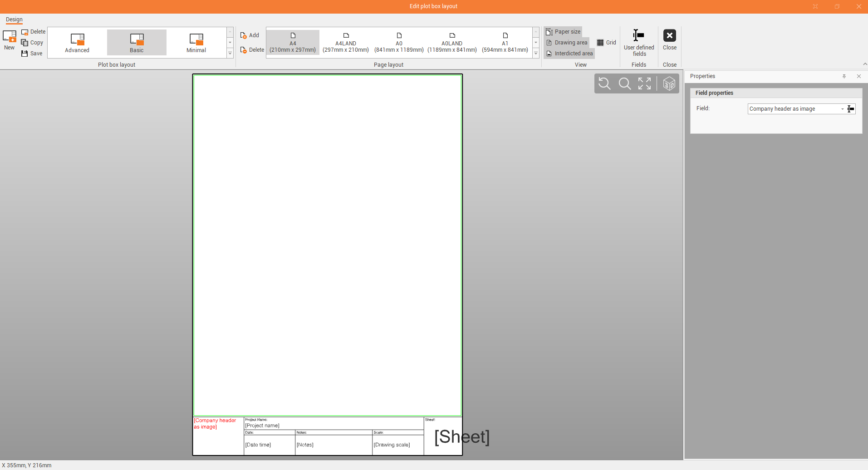Add a new page layout

250,35
